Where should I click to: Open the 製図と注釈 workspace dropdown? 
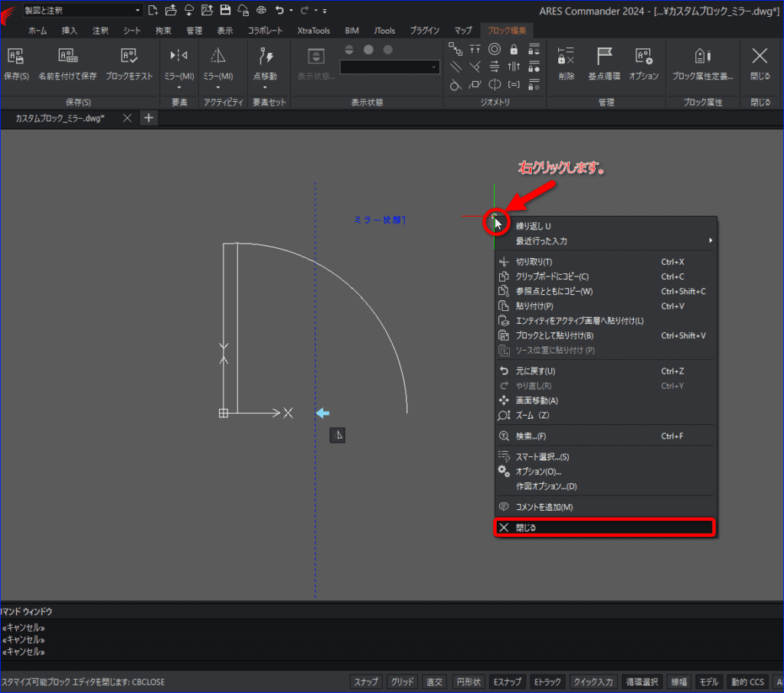[83, 10]
